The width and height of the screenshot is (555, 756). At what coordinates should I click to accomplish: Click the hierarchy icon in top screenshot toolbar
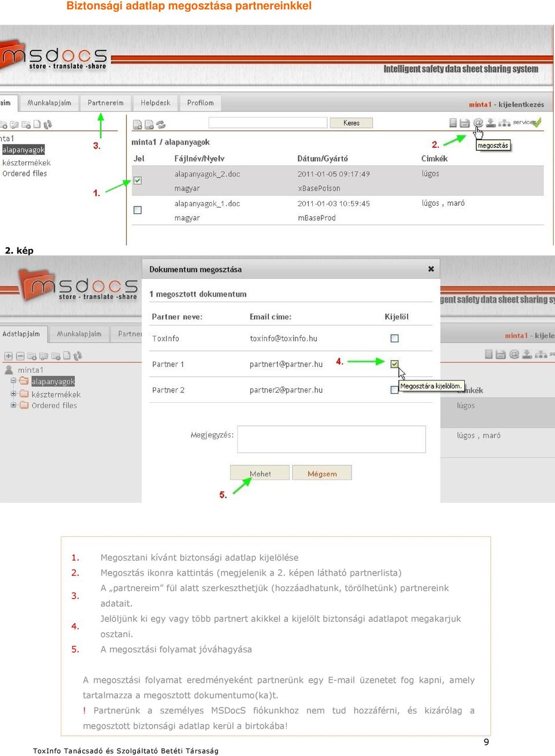(504, 123)
